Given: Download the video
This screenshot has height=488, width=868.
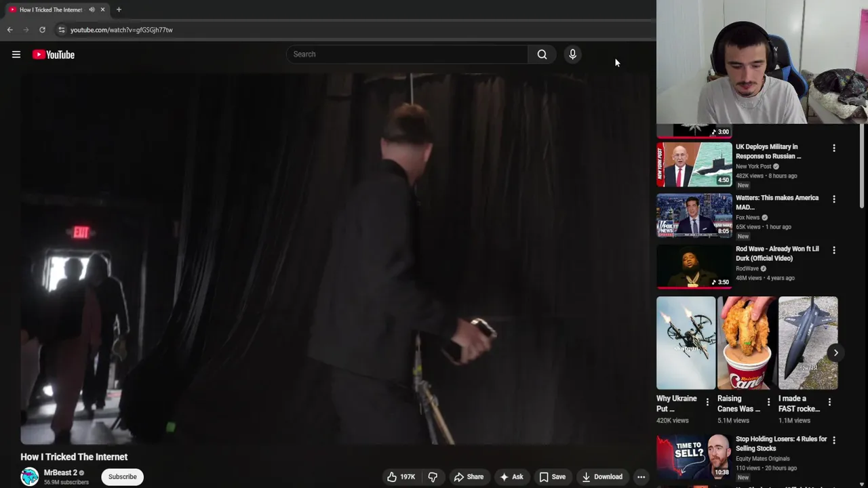Looking at the screenshot, I should click(601, 476).
